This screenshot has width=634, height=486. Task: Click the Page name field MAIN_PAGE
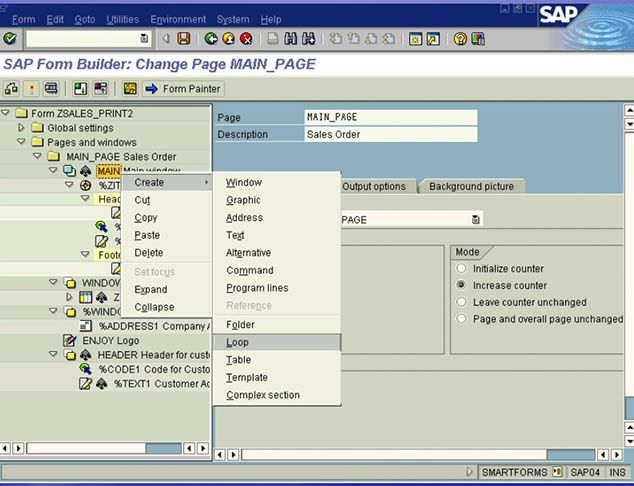coord(391,117)
